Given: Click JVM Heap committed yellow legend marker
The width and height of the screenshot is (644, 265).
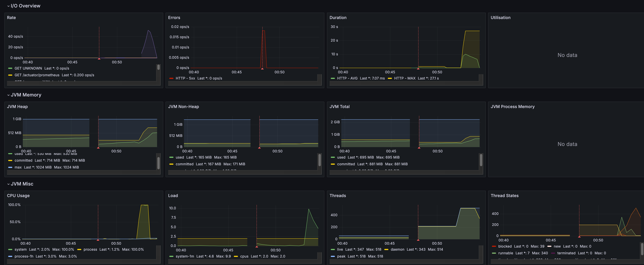Looking at the screenshot, I should click(10, 160).
